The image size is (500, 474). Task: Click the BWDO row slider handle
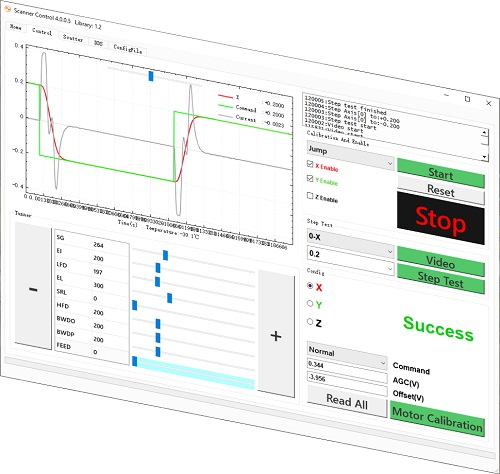(158, 338)
